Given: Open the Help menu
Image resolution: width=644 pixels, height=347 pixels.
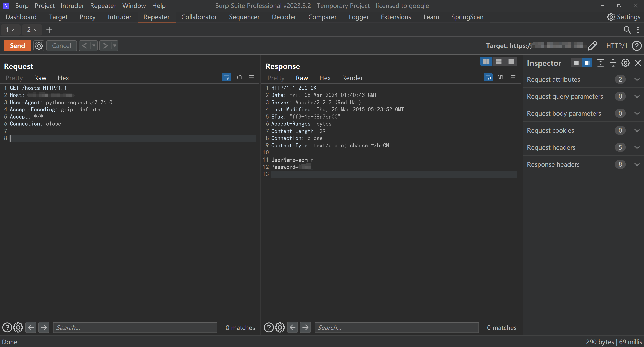Looking at the screenshot, I should pyautogui.click(x=159, y=6).
